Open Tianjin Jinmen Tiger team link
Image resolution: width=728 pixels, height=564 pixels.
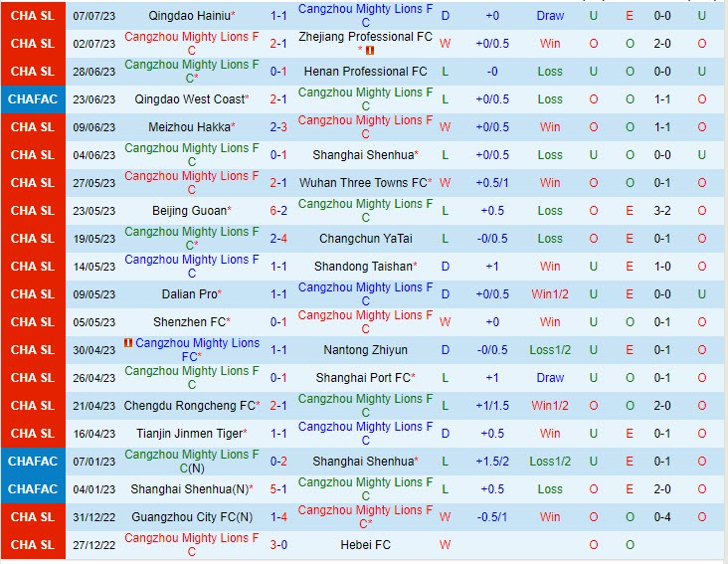pyautogui.click(x=189, y=434)
